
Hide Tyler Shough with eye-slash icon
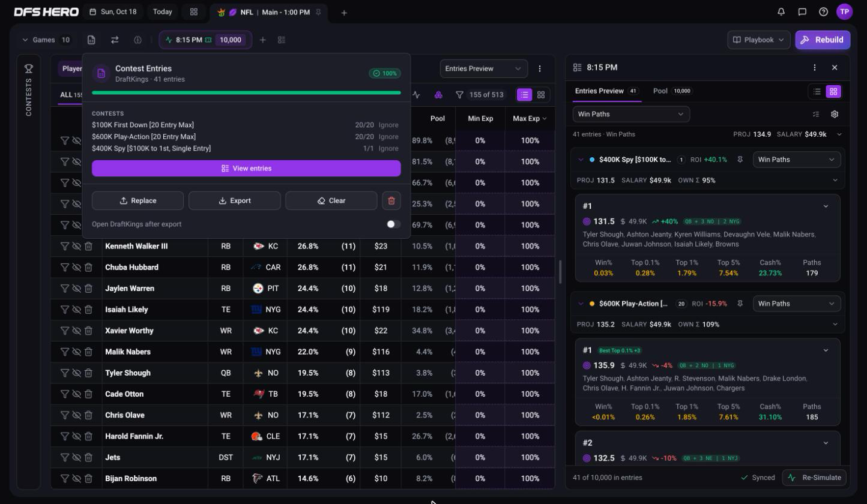(x=76, y=373)
